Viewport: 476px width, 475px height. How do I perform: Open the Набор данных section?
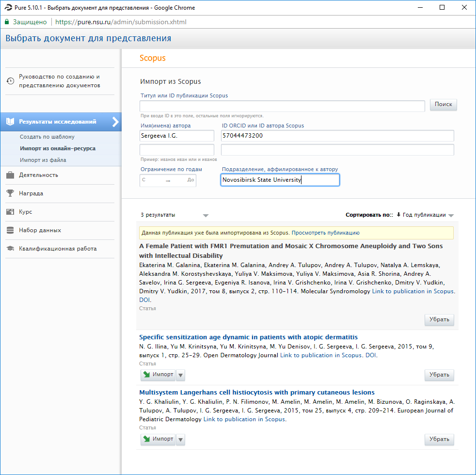click(x=40, y=230)
